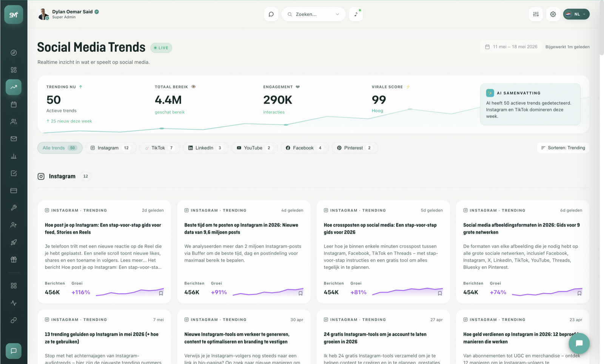Open the wrench tools sidebar icon
Viewport: 604px width, 364px height.
pyautogui.click(x=14, y=208)
